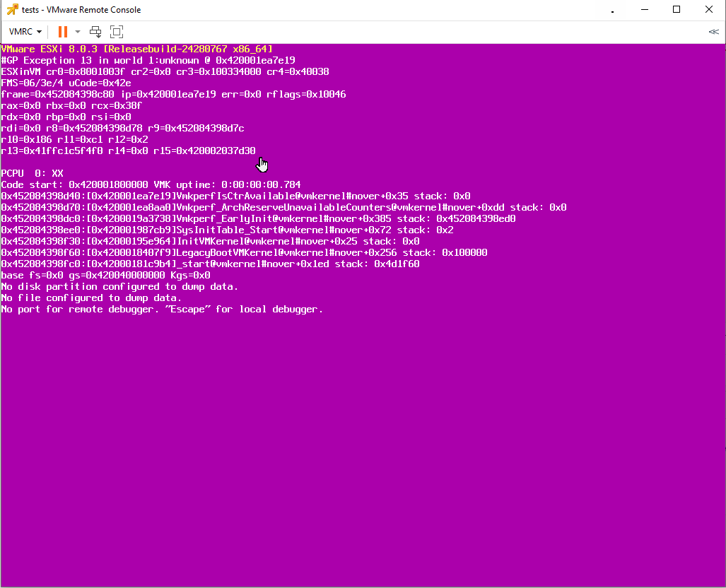The image size is (726, 588).
Task: Click the "rax=0x0 rbx=0x0 rcx=0x38f" line
Action: click(71, 105)
